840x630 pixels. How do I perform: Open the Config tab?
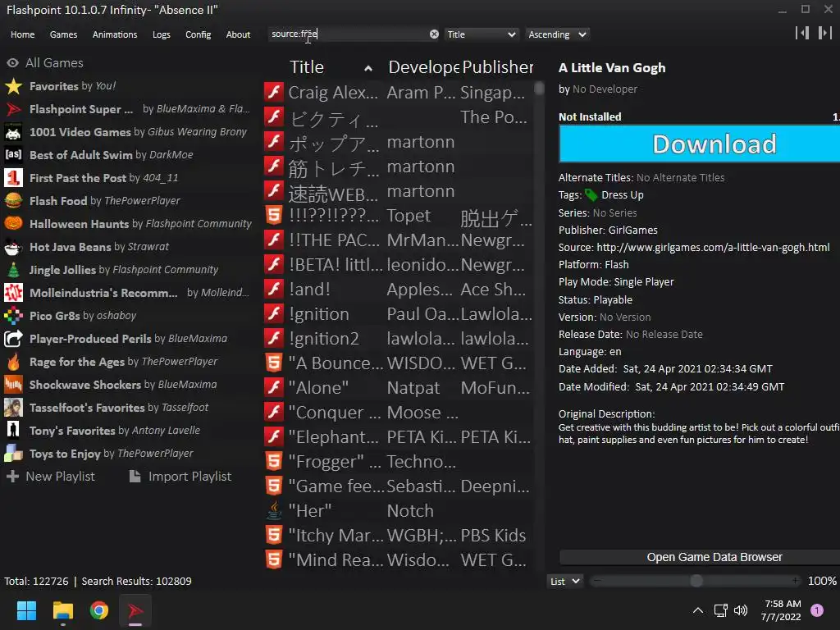tap(199, 34)
